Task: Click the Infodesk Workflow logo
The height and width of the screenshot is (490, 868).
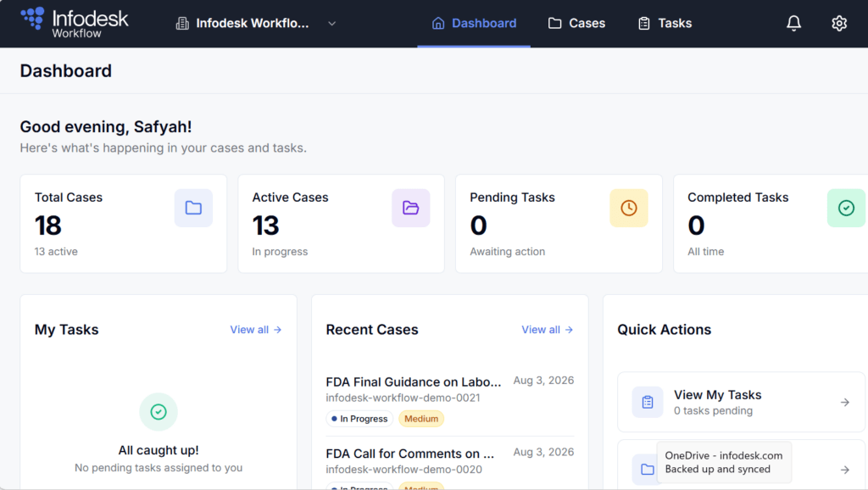Action: click(x=75, y=23)
